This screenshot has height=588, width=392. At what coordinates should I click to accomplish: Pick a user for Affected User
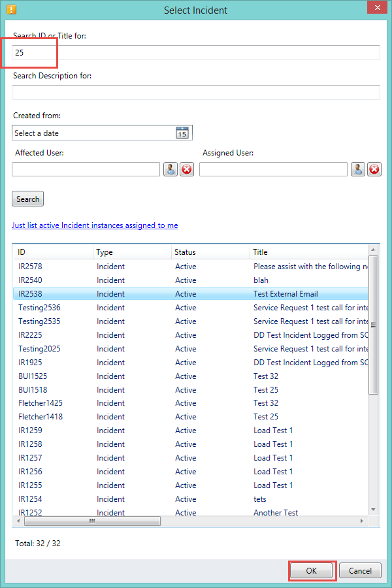(170, 169)
